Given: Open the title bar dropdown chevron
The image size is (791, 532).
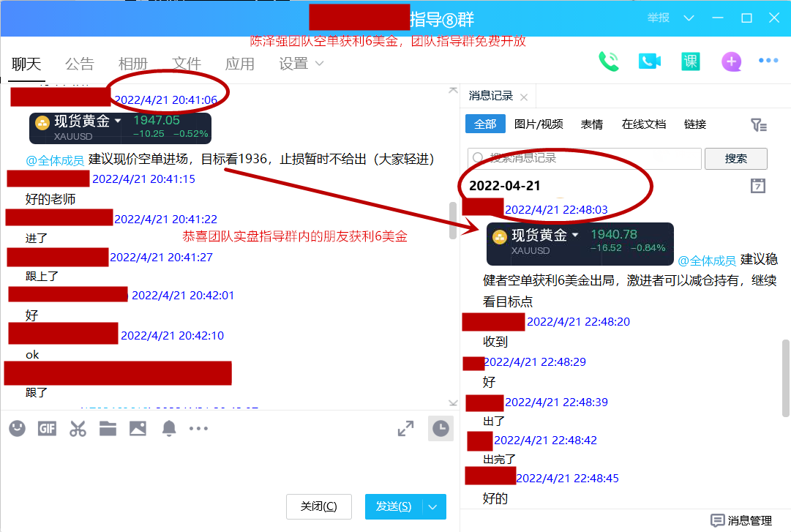Looking at the screenshot, I should 689,18.
